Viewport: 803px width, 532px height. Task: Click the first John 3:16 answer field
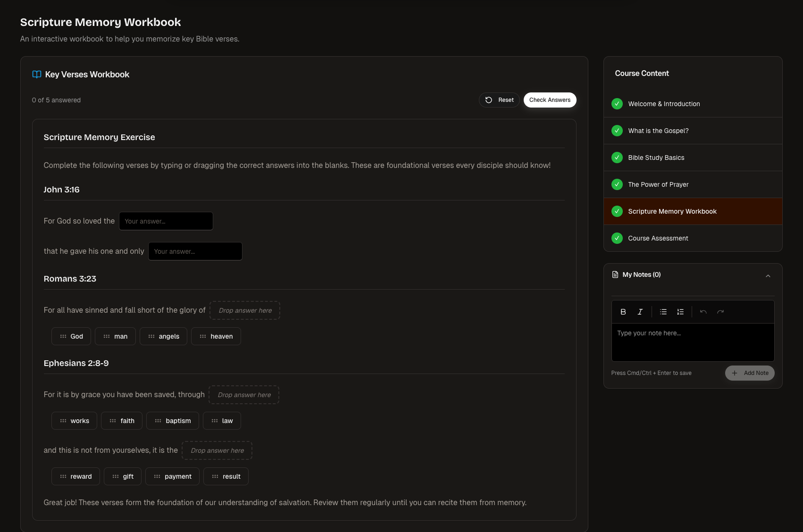pyautogui.click(x=166, y=221)
